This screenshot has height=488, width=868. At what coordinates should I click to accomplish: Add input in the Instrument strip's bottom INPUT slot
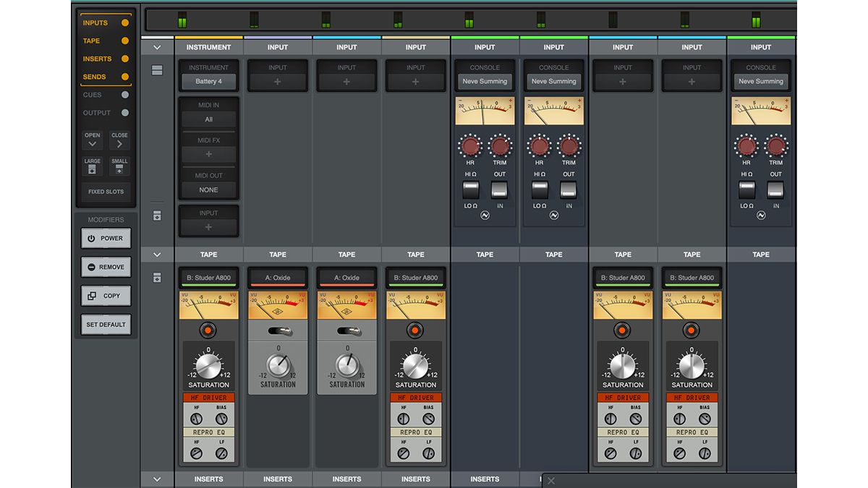(208, 227)
